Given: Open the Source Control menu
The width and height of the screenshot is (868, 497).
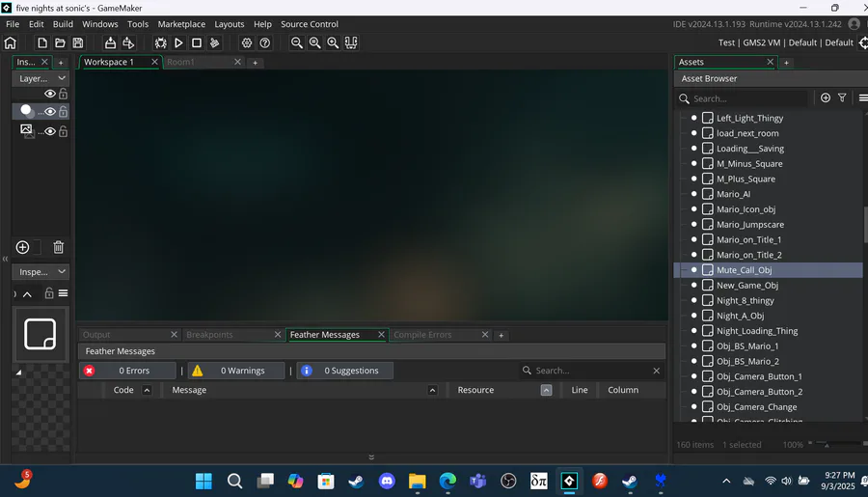Looking at the screenshot, I should [309, 24].
